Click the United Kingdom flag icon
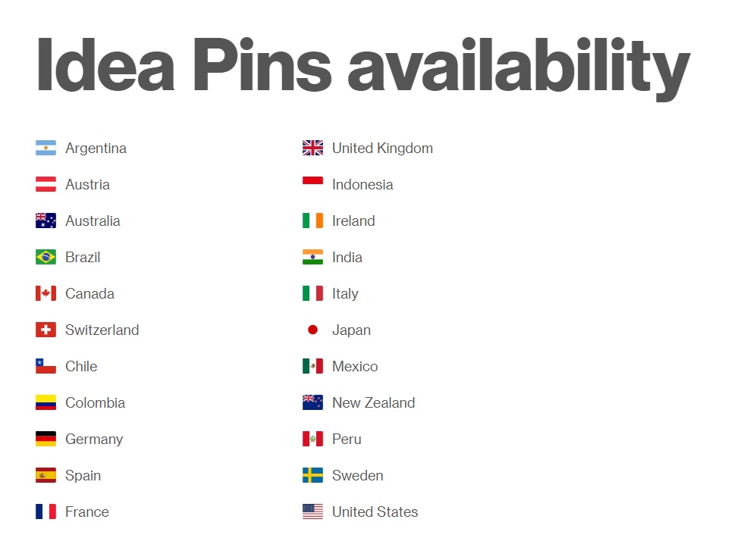747x560 pixels. (312, 149)
